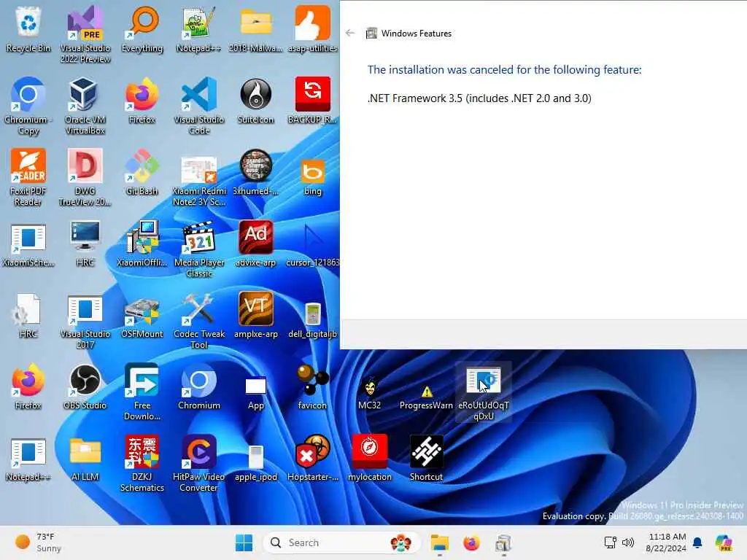The height and width of the screenshot is (560, 747).
Task: Select the Notepad++ shortcut in the bottom row
Action: [28, 458]
